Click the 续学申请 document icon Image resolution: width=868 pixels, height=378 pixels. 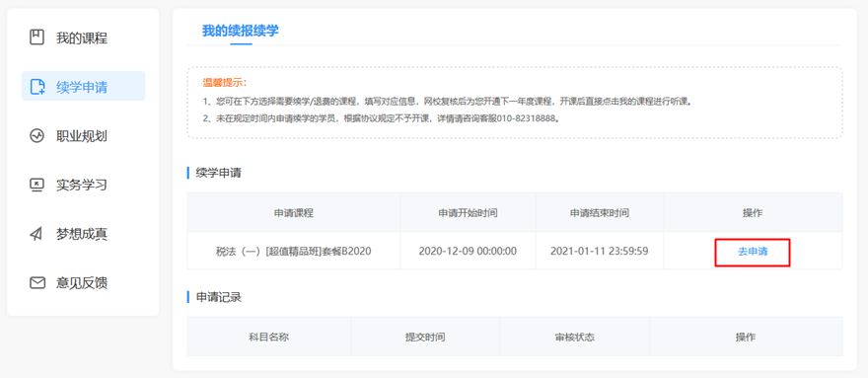pyautogui.click(x=36, y=87)
